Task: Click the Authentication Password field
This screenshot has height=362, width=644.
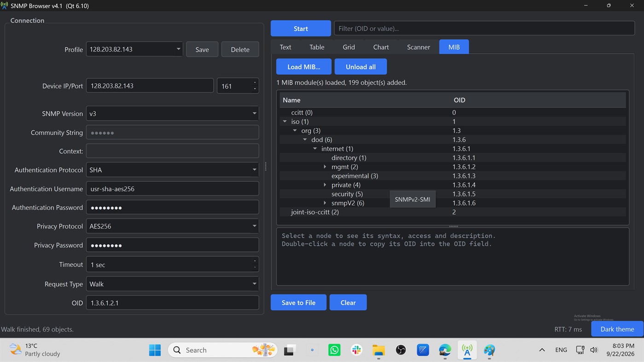Action: (172, 207)
